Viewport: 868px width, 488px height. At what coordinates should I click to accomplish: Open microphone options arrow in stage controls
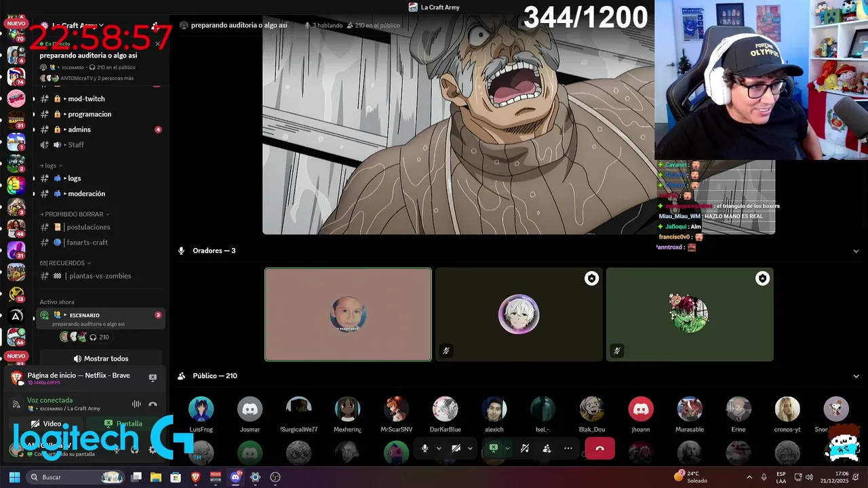(x=439, y=448)
